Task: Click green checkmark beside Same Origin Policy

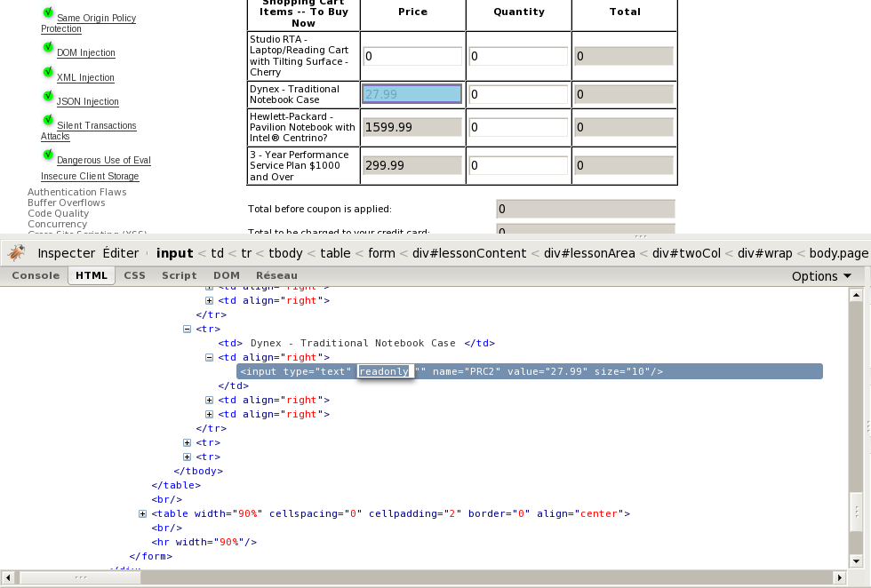Action: click(x=48, y=13)
